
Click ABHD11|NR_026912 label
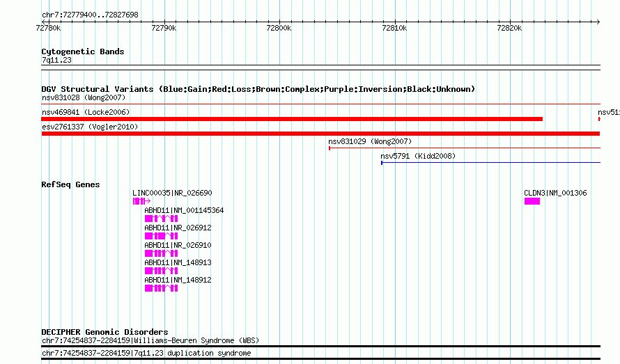178,228
